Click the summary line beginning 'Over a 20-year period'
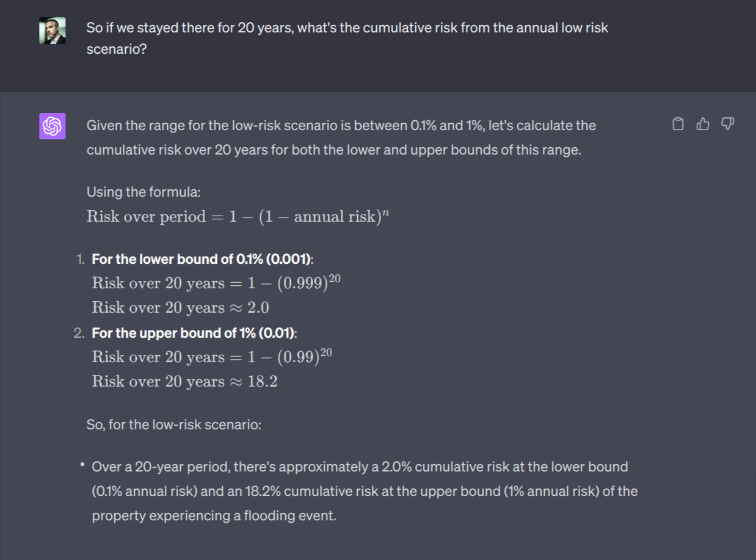 (x=359, y=467)
